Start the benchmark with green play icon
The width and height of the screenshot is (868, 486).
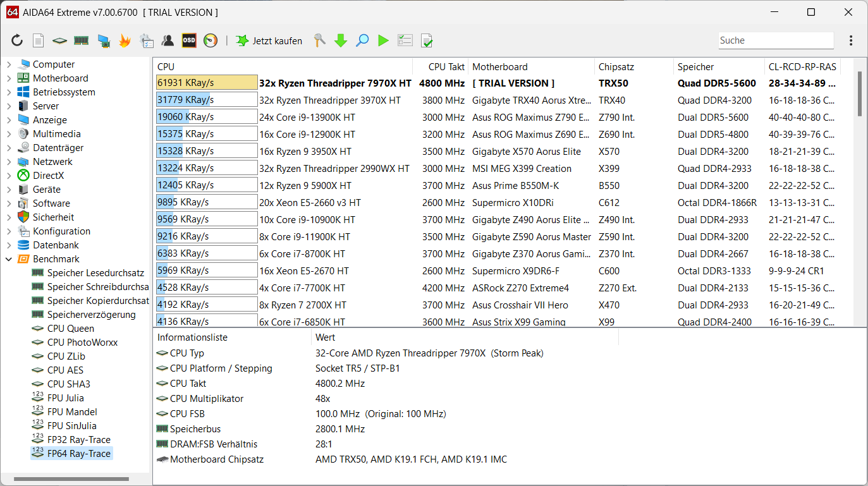coord(383,40)
